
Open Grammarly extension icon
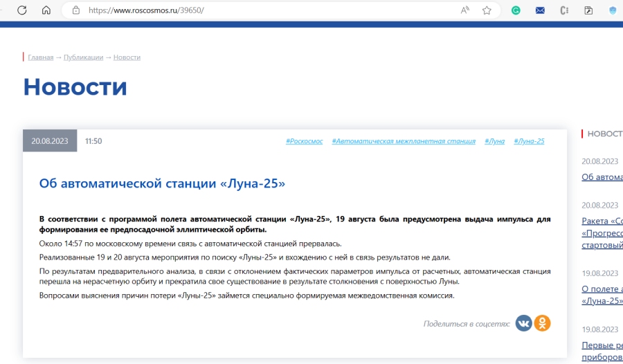point(516,11)
